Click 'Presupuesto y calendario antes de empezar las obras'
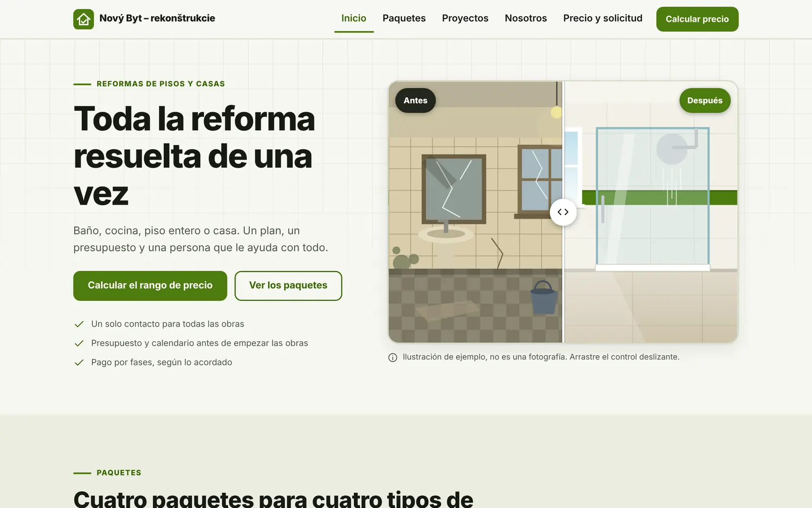 click(x=199, y=343)
